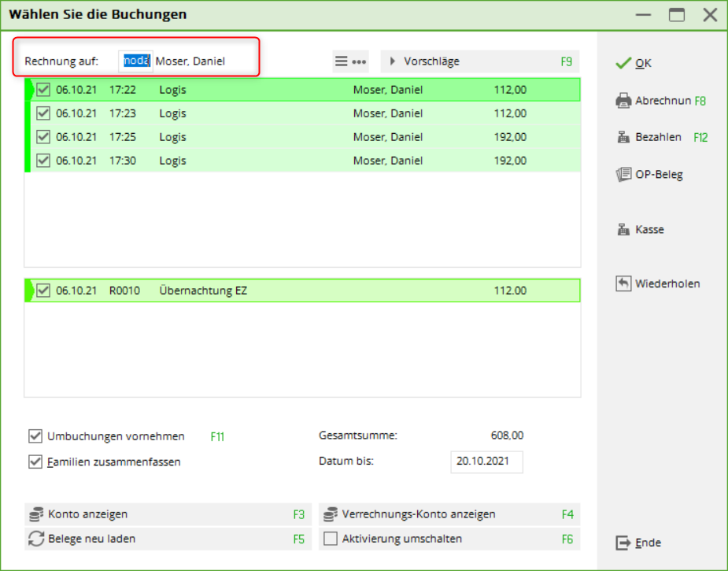Enable Aktivierung umschalten checkbox

coord(331,539)
